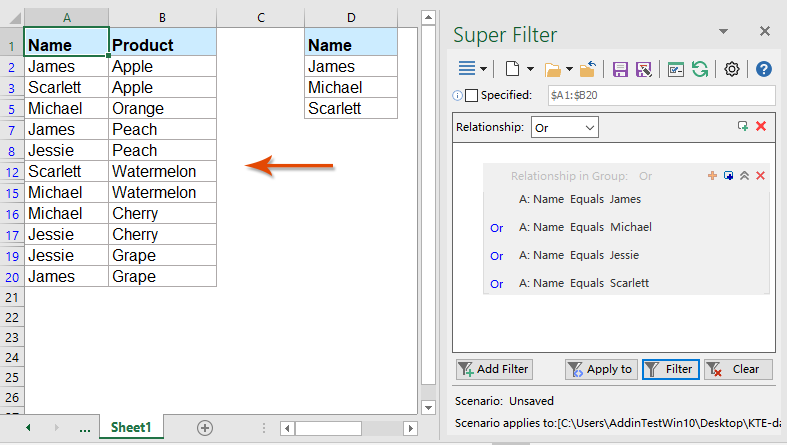Open Super Filter help question mark icon
This screenshot has width=787, height=445.
pos(764,69)
